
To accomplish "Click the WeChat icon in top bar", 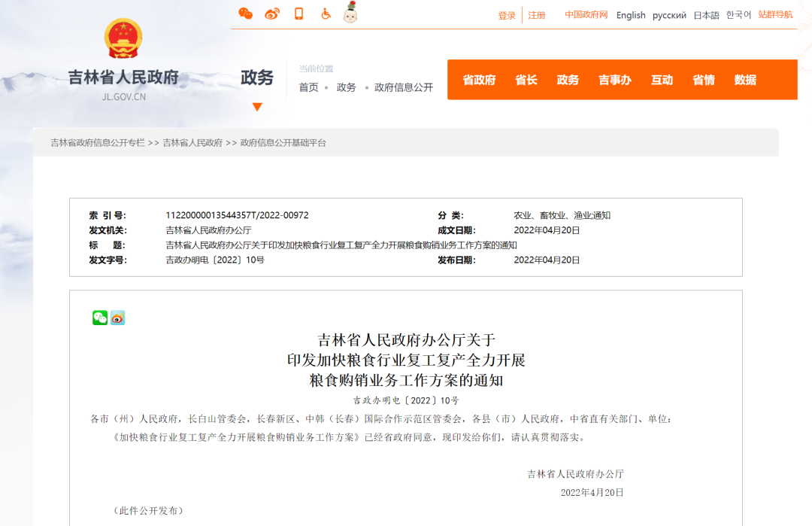I will 245,14.
